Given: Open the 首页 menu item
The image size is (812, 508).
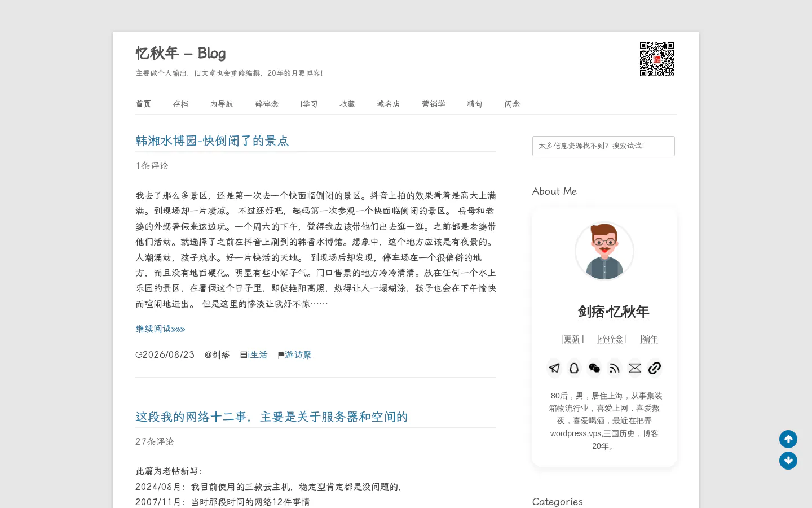Looking at the screenshot, I should (x=143, y=104).
